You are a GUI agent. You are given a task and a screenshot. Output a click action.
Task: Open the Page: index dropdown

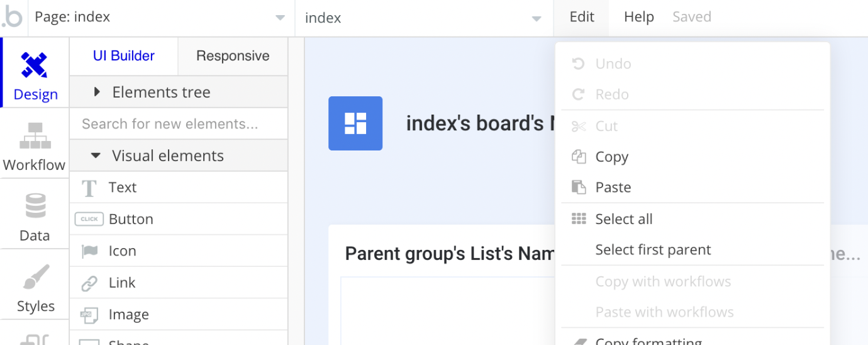pyautogui.click(x=160, y=18)
